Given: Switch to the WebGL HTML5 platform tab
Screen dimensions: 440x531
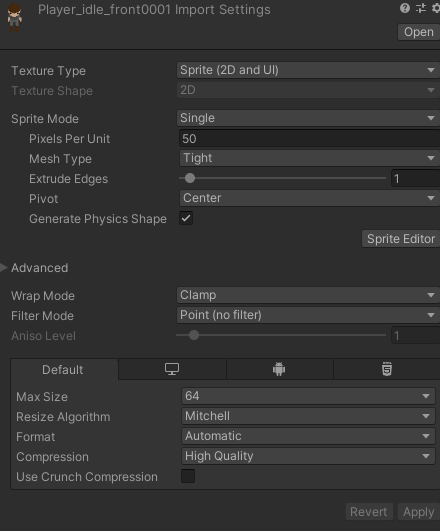Looking at the screenshot, I should tap(387, 369).
